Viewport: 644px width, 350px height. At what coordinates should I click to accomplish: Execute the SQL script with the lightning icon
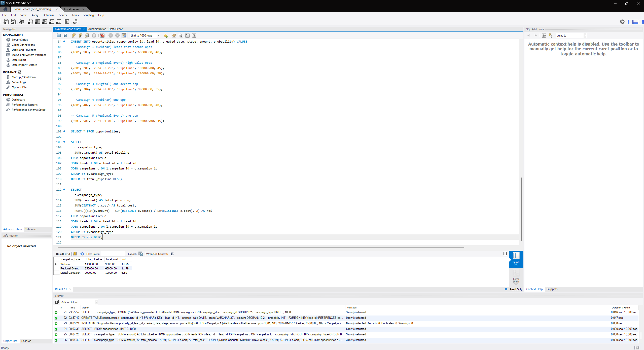[x=74, y=35]
